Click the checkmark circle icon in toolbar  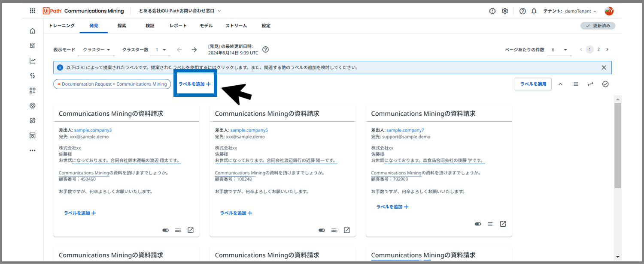(605, 84)
